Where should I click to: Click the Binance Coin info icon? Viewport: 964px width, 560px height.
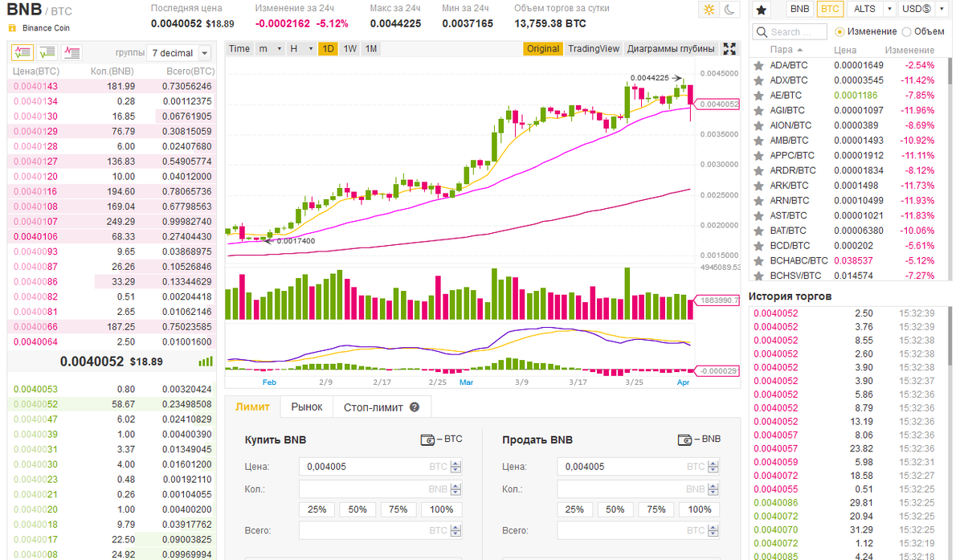[12, 27]
